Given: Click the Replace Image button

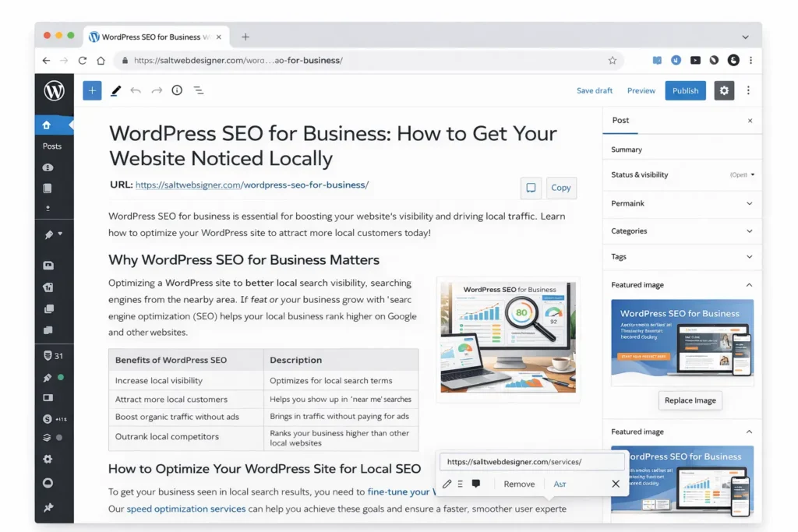Looking at the screenshot, I should click(x=690, y=400).
